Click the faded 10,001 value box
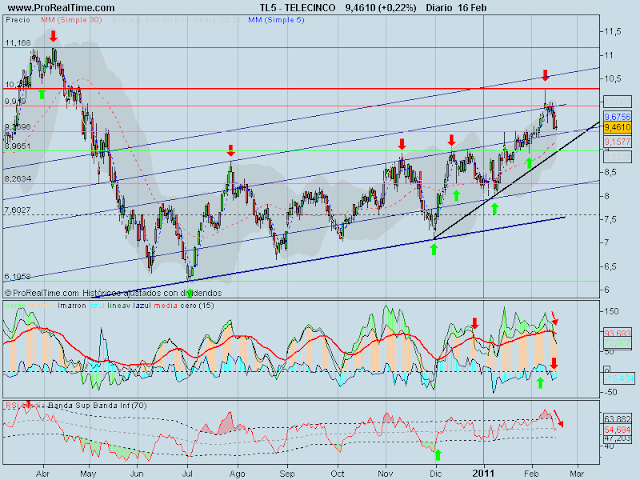The image size is (640, 480). point(618,101)
